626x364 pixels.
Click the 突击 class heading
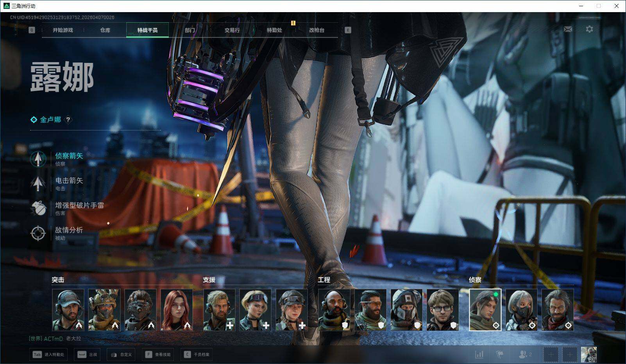(58, 280)
